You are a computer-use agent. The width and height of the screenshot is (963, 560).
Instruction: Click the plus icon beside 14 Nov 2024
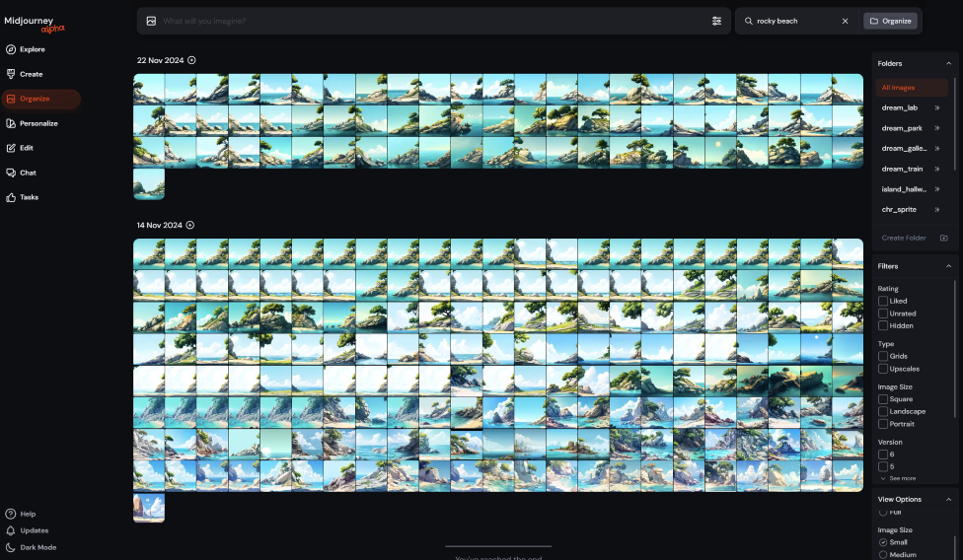tap(190, 225)
